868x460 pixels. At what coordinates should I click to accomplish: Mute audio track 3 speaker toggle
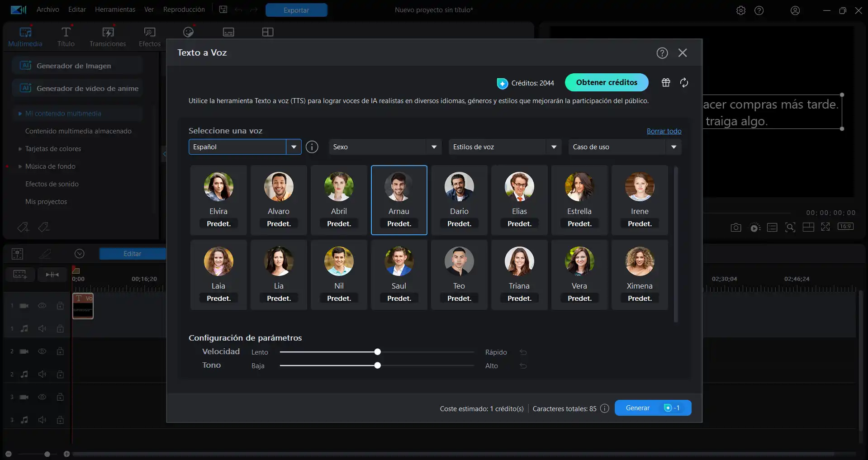pyautogui.click(x=42, y=420)
